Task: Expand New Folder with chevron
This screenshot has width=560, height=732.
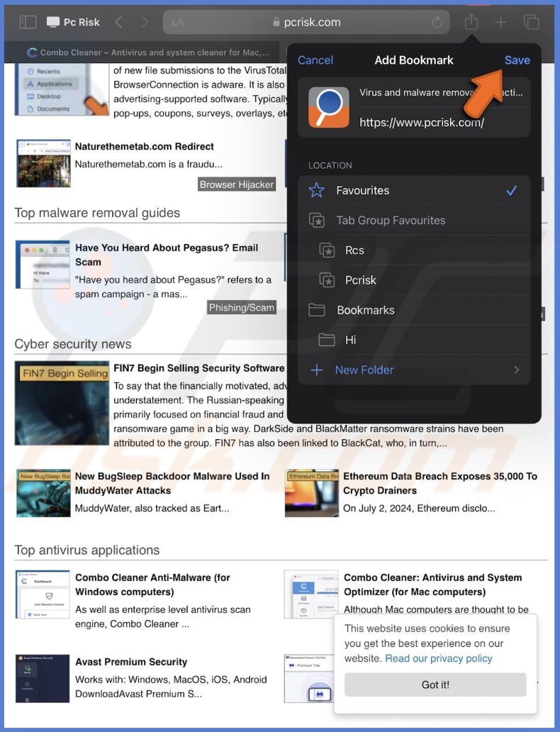Action: click(516, 370)
